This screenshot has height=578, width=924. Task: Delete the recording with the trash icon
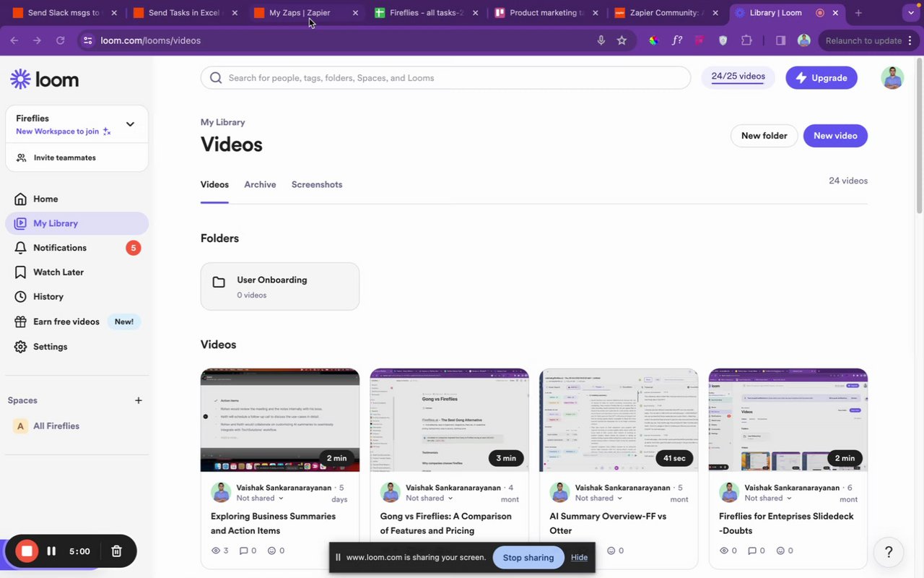tap(116, 551)
